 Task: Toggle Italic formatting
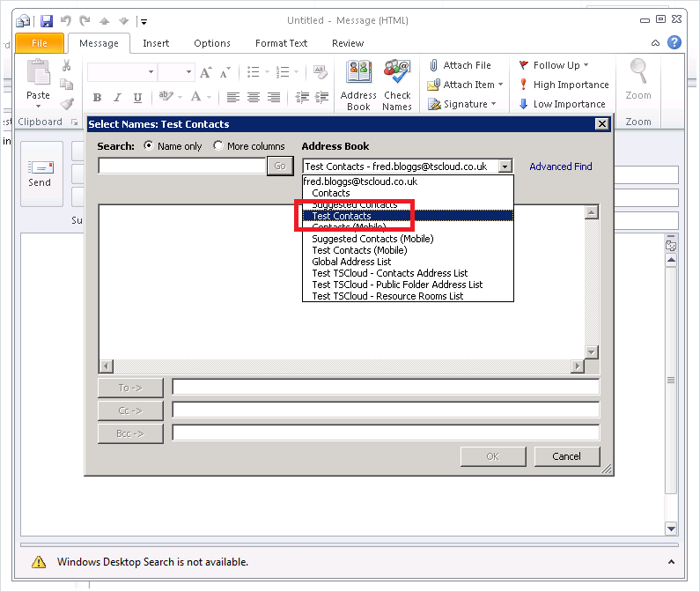[117, 98]
